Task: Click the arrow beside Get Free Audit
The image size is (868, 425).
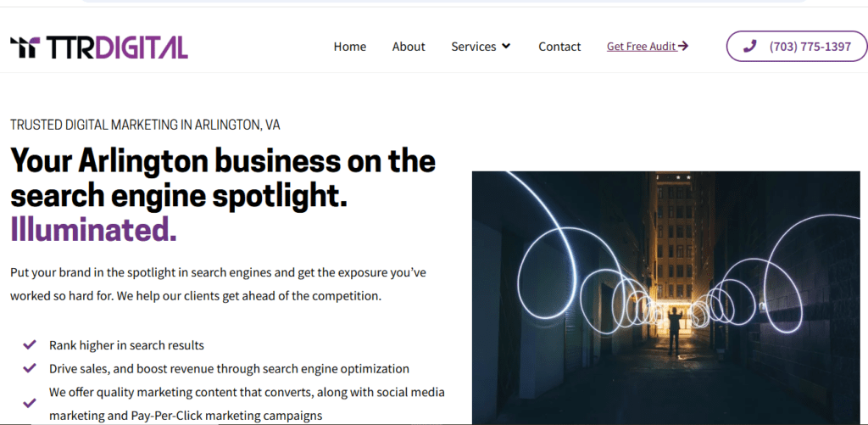Action: tap(683, 47)
